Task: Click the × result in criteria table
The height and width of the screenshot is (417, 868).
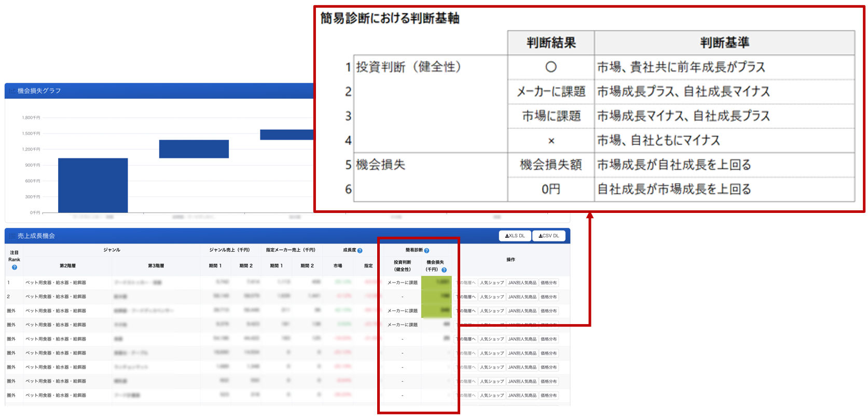Action: coord(551,140)
